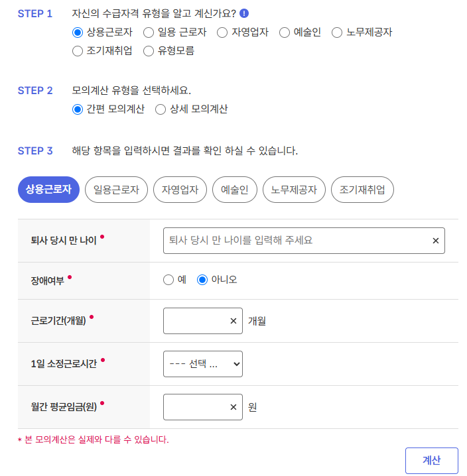Clear the 퇴사 당시 만 나이 field with X icon

coord(435,241)
